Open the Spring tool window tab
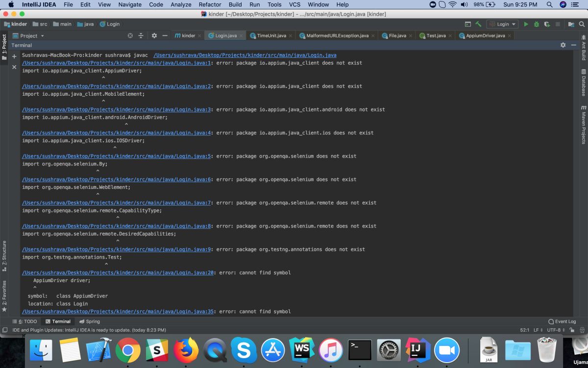Image resolution: width=588 pixels, height=368 pixels. [89, 321]
